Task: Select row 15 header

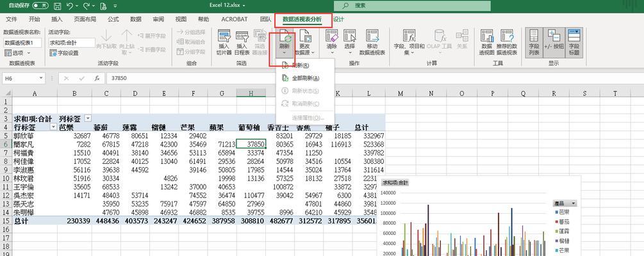Action: (6, 221)
